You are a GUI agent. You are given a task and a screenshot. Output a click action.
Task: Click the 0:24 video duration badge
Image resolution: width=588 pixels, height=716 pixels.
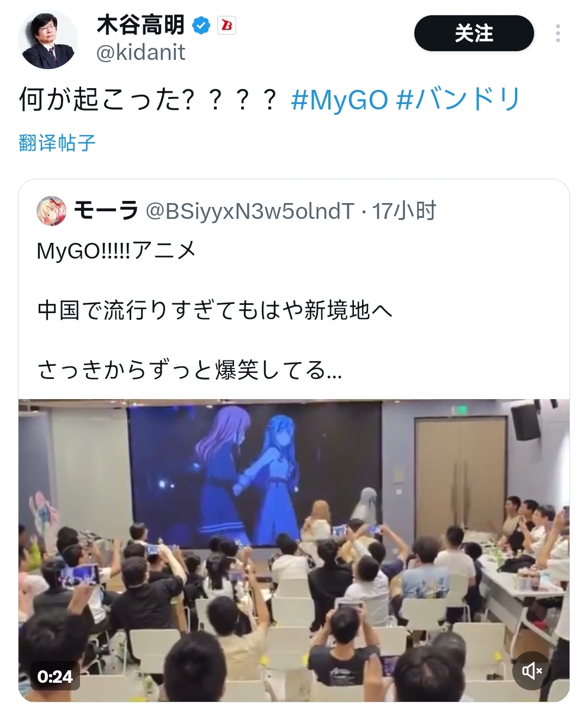pyautogui.click(x=55, y=677)
